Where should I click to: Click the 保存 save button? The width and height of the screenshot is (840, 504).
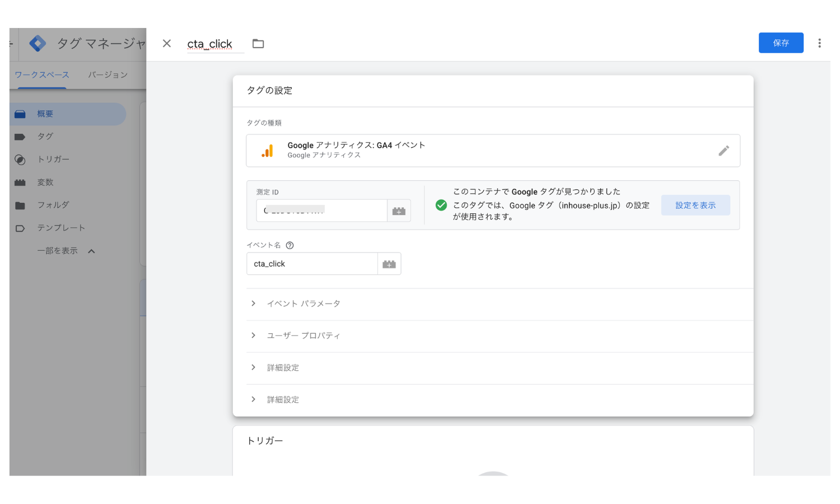[x=781, y=43]
